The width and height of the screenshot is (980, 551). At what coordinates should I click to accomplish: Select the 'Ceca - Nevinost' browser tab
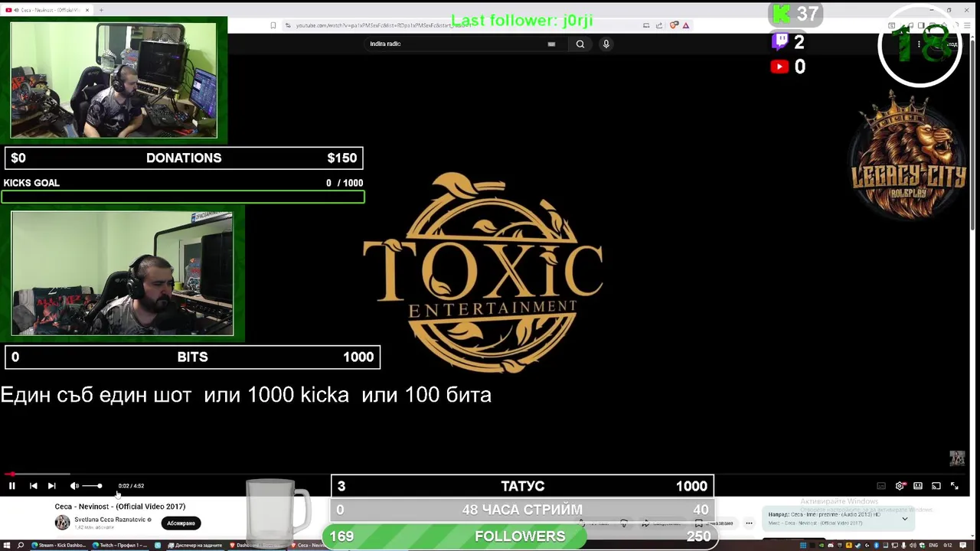46,10
